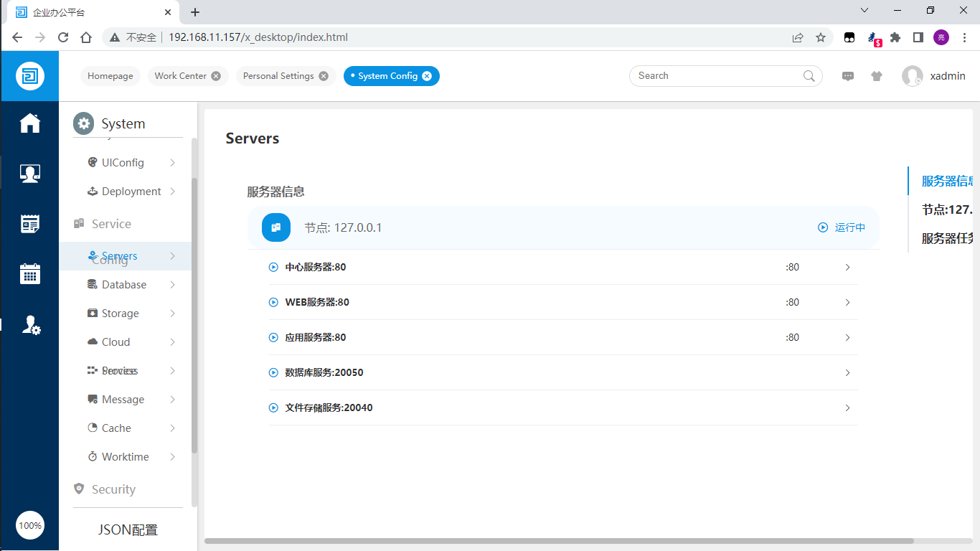This screenshot has height=551, width=980.
Task: Click the browser home icon
Action: point(86,37)
